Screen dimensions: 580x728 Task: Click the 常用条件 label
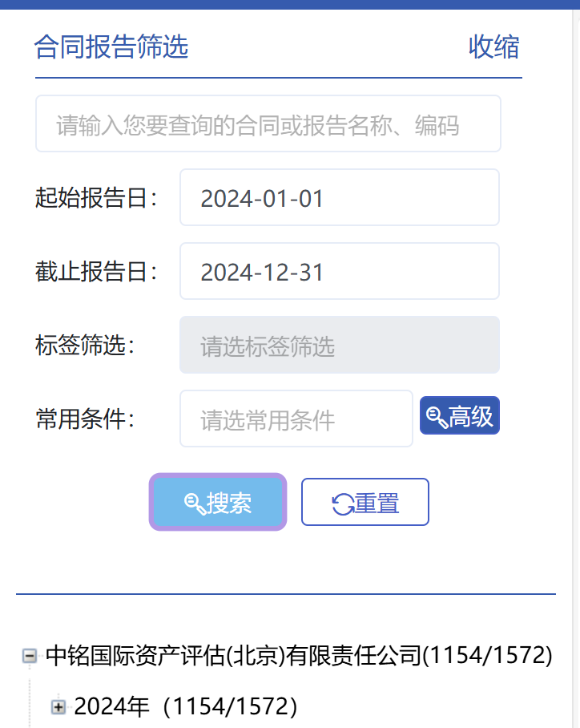[x=85, y=419]
